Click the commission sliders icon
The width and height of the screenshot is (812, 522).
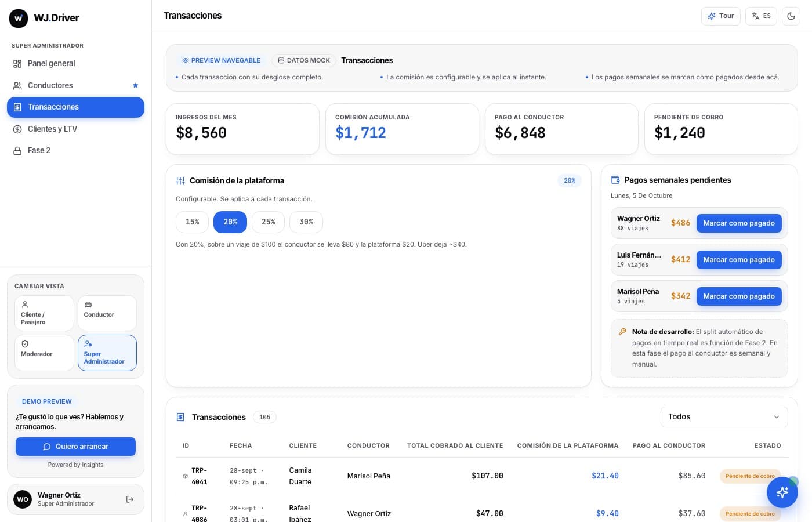(x=180, y=181)
